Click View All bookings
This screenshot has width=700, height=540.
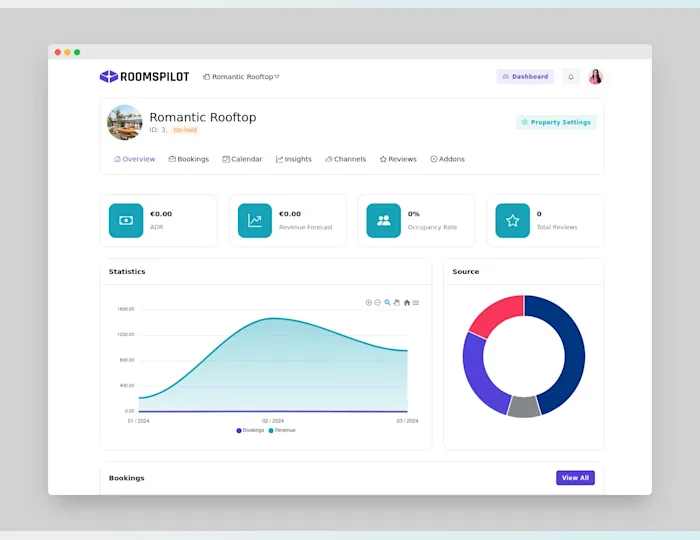click(x=575, y=478)
